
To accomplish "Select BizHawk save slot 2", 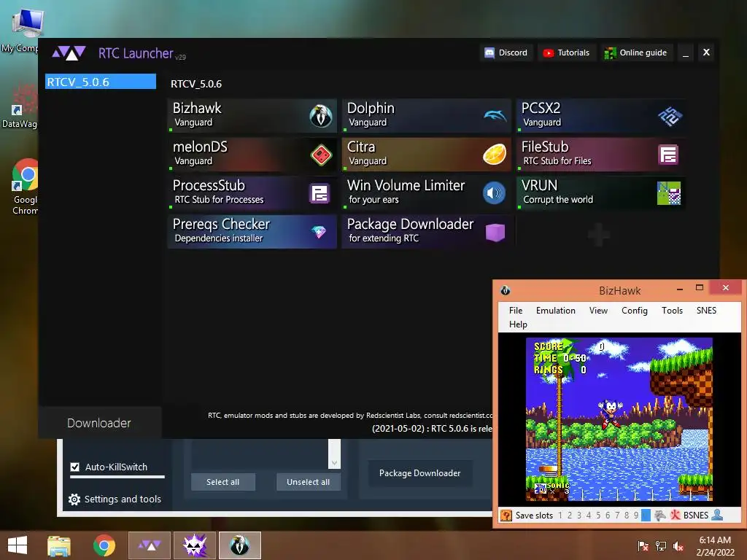I will click(x=569, y=516).
